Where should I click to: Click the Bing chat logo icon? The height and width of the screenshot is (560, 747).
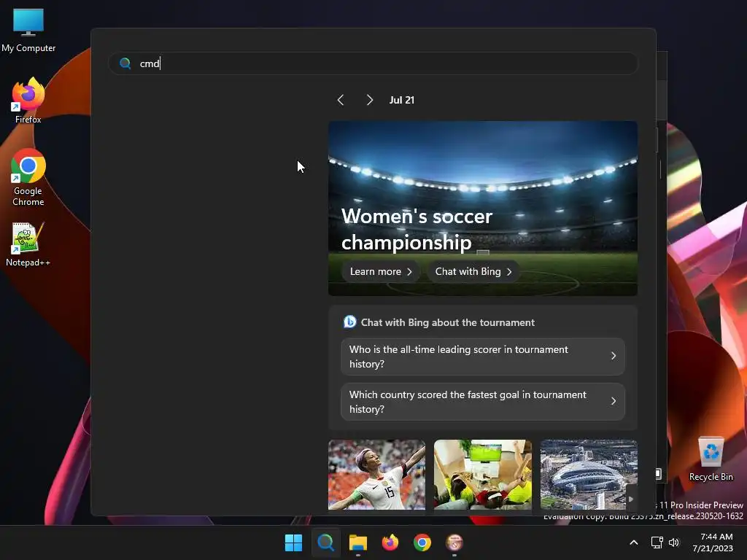(x=349, y=322)
